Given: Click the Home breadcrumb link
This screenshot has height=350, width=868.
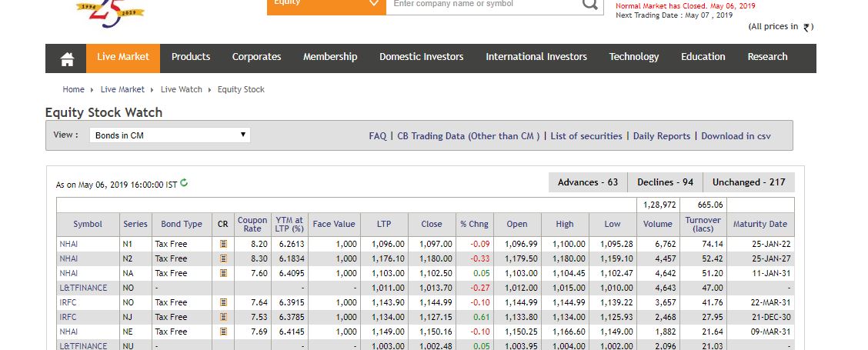Looking at the screenshot, I should pos(74,89).
